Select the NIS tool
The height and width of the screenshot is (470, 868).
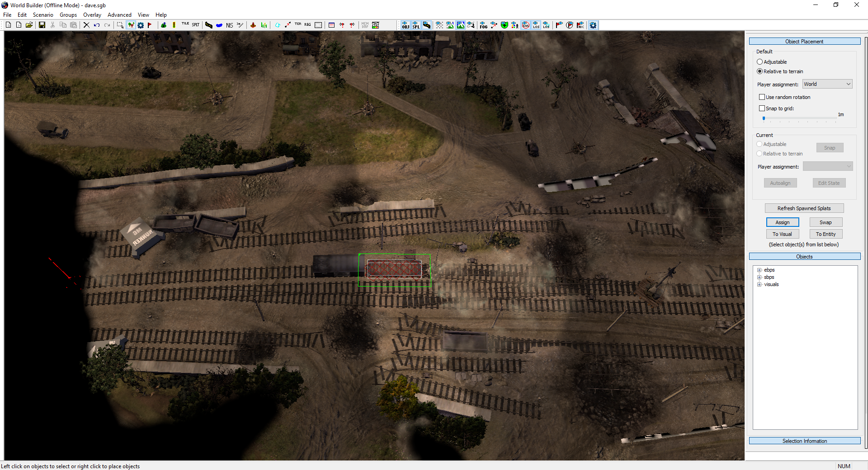pyautogui.click(x=230, y=25)
